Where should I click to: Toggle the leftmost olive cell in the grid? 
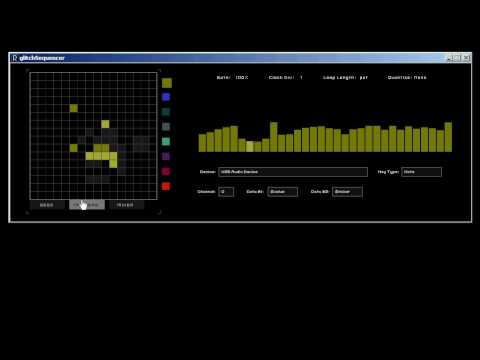(x=74, y=148)
